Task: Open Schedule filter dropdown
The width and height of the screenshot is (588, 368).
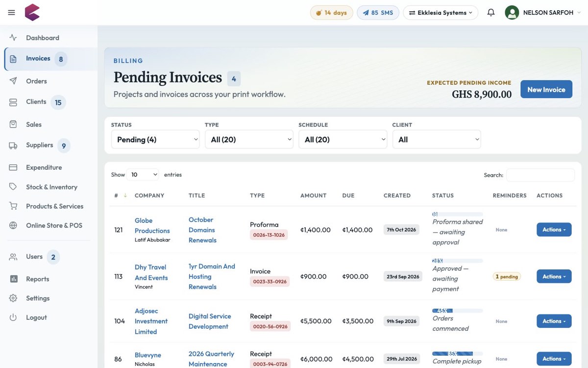Action: click(343, 139)
